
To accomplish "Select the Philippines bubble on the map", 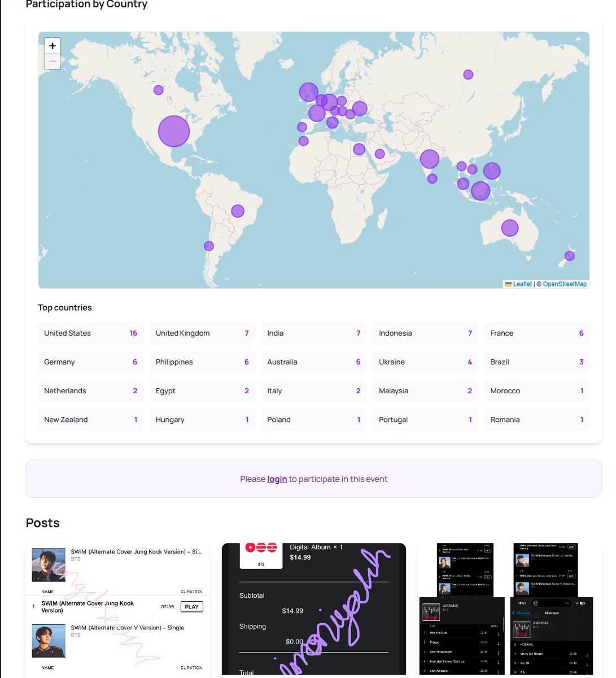I will pyautogui.click(x=492, y=171).
